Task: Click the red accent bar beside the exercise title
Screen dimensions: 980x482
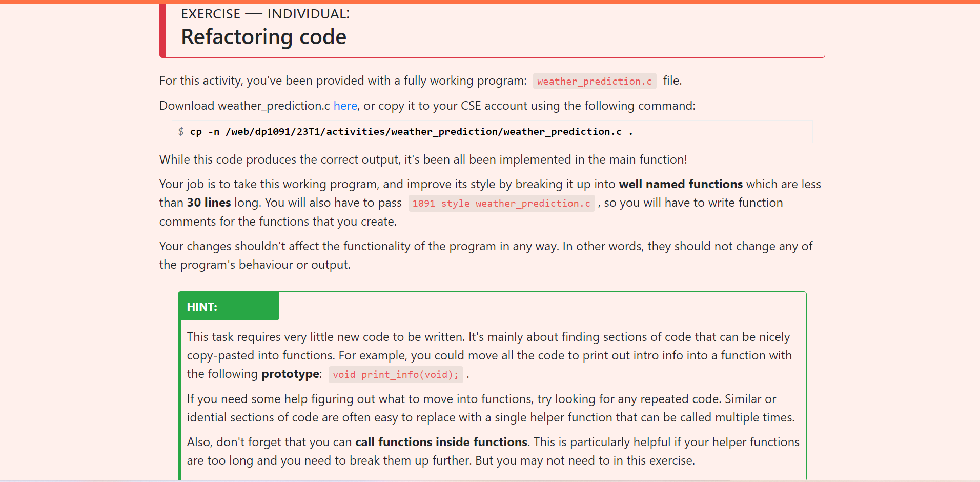Action: pyautogui.click(x=162, y=29)
